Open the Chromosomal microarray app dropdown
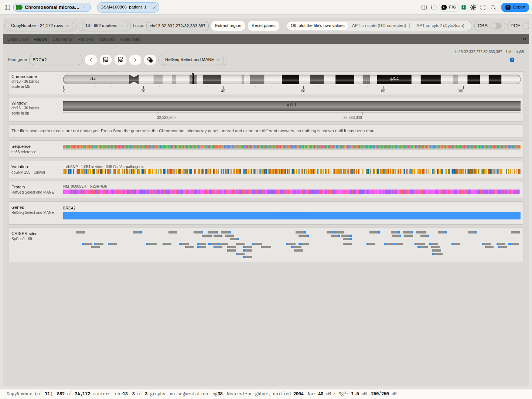532x399 pixels. click(x=52, y=7)
